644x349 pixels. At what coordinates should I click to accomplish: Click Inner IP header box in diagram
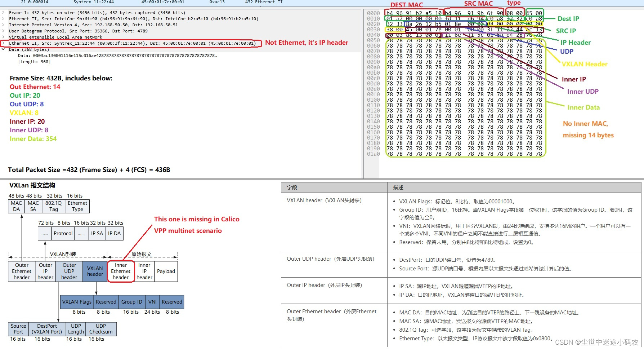(x=144, y=271)
